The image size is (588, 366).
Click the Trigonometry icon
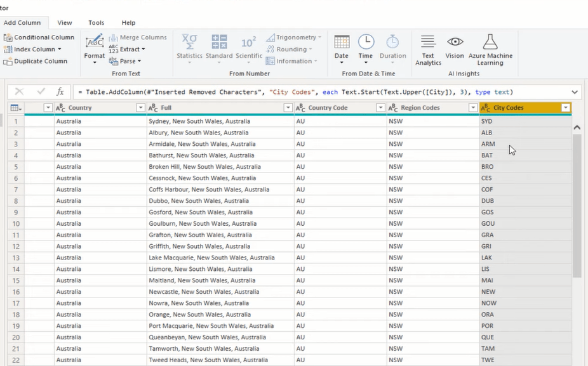click(x=271, y=37)
